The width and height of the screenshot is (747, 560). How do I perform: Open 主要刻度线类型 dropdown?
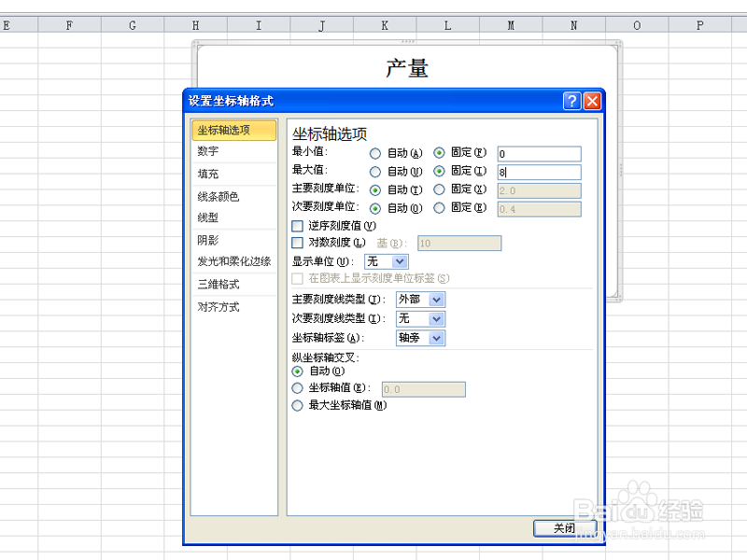click(421, 300)
